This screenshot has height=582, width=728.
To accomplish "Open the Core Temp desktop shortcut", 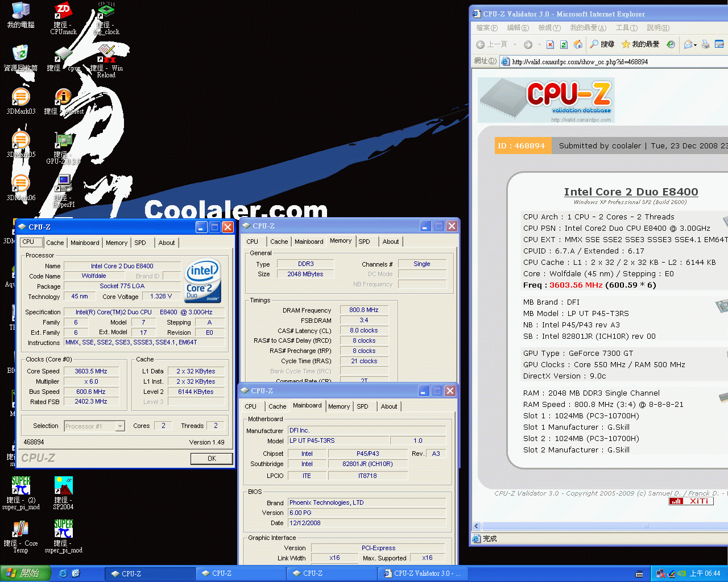I will click(x=21, y=537).
